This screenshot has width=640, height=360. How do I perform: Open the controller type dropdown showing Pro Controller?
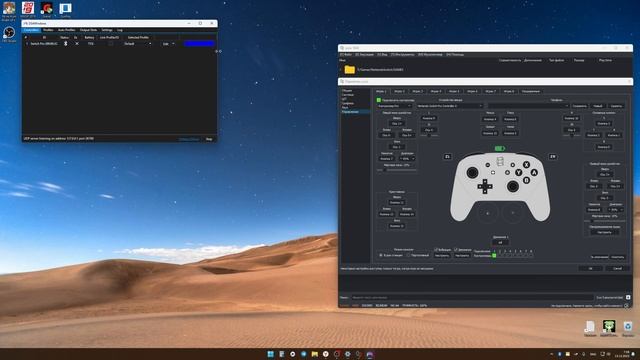(x=394, y=106)
